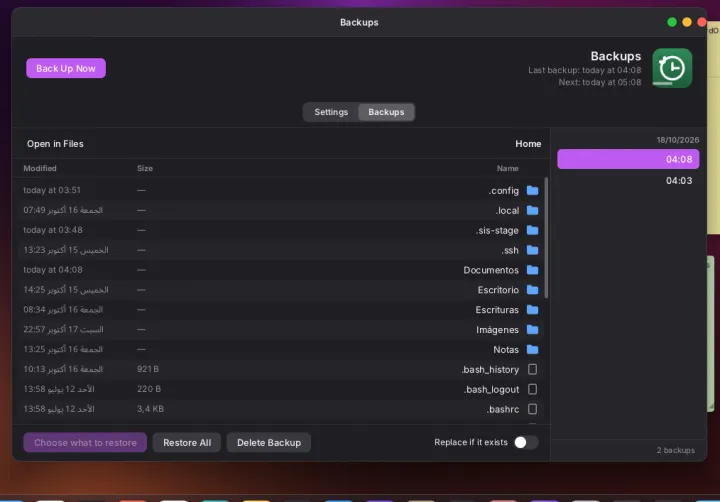This screenshot has width=720, height=502.
Task: Select the .sis-stage folder icon
Action: pos(532,230)
